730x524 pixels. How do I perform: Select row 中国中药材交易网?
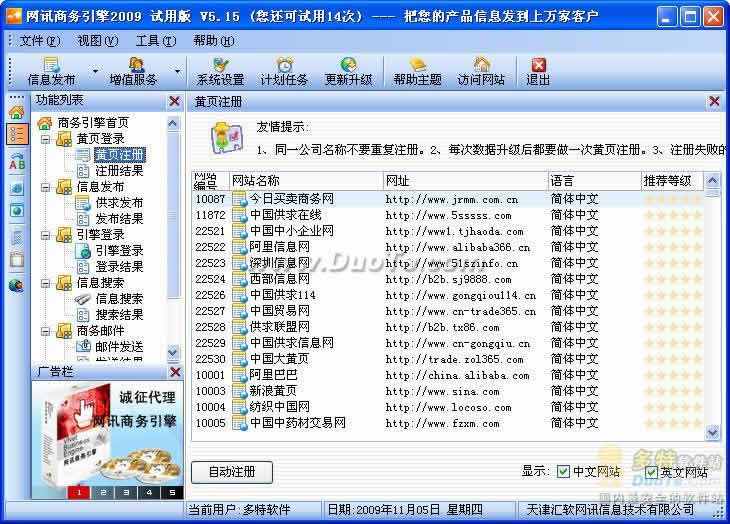pos(448,423)
